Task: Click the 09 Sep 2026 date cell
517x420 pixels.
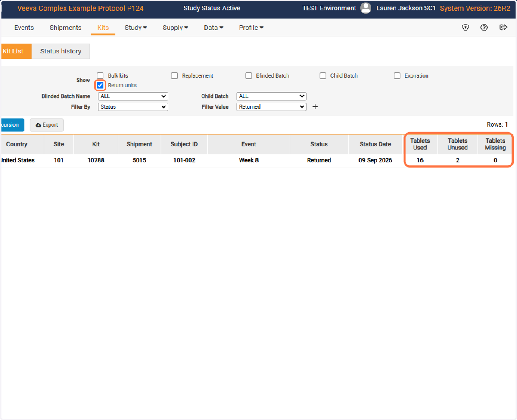Action: [375, 160]
